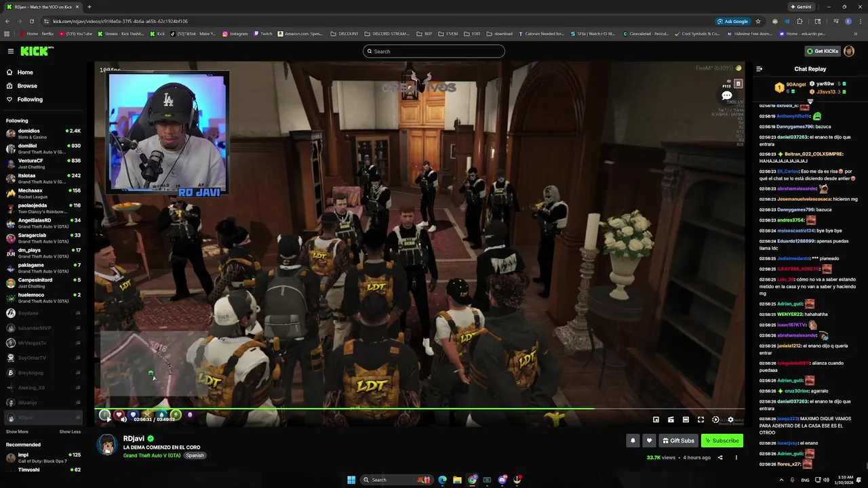Viewport: 868px width, 488px height.
Task: Toggle notification bell for RDjavi
Action: 633,441
